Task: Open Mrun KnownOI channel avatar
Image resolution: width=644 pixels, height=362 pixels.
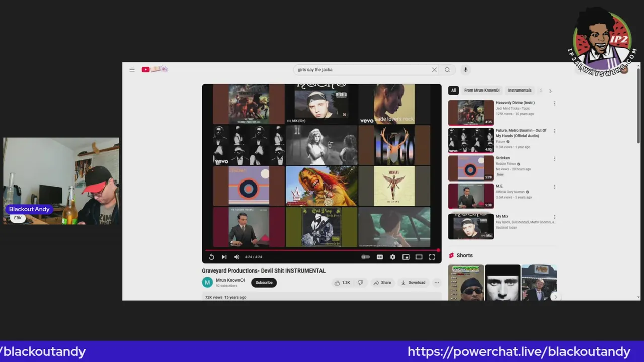Action: point(207,282)
